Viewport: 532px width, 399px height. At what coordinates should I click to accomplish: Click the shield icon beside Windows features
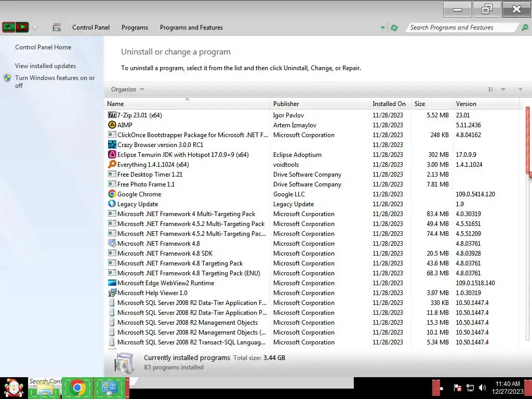coord(7,78)
